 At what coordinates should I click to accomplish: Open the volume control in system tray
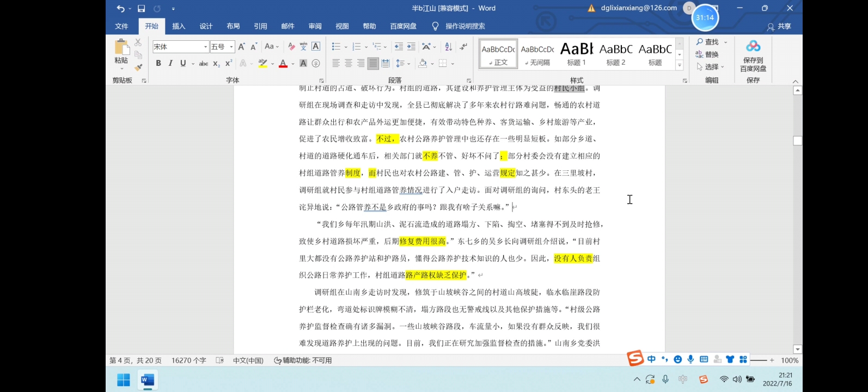click(737, 379)
